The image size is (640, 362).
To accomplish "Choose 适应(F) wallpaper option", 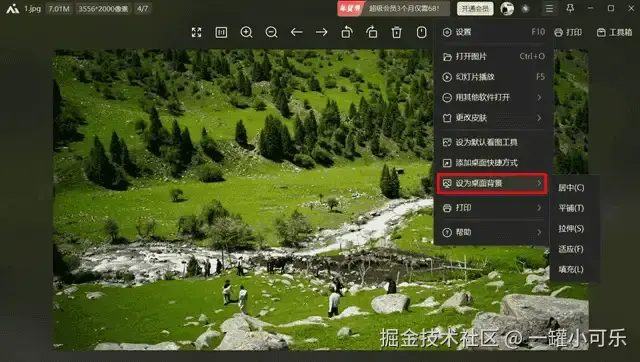I will coord(571,249).
